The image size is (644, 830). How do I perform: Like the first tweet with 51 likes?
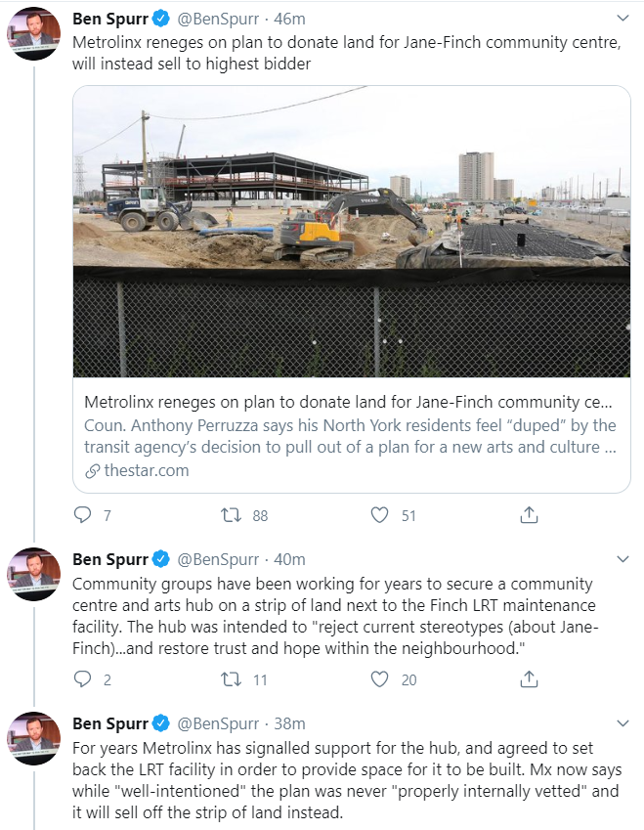[x=380, y=515]
